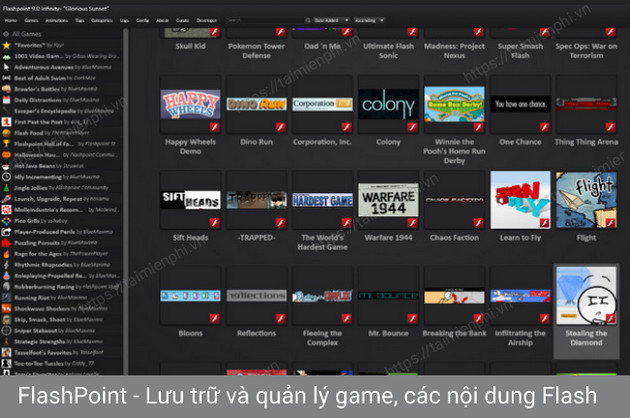Open the Games menu tab
This screenshot has height=418, width=630.
pos(29,19)
